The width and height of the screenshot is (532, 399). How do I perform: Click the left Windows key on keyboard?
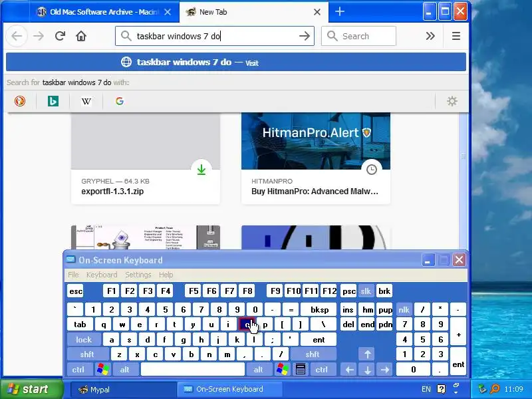[103, 369]
